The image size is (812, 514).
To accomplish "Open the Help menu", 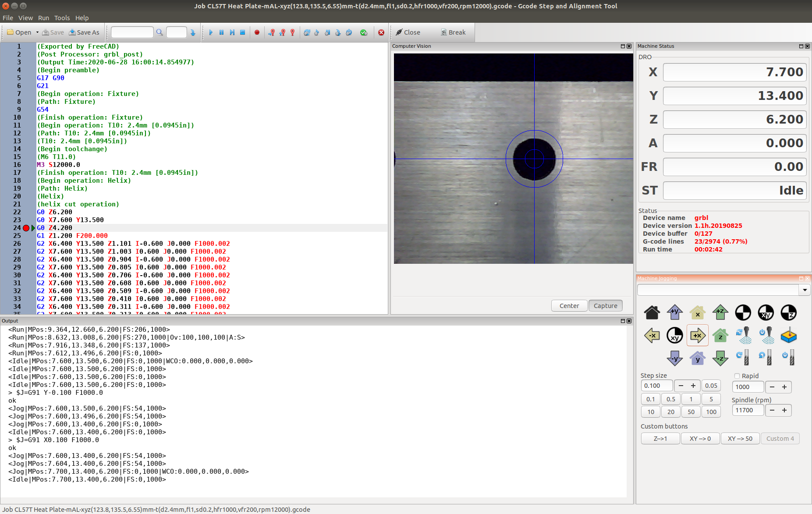I will click(82, 18).
